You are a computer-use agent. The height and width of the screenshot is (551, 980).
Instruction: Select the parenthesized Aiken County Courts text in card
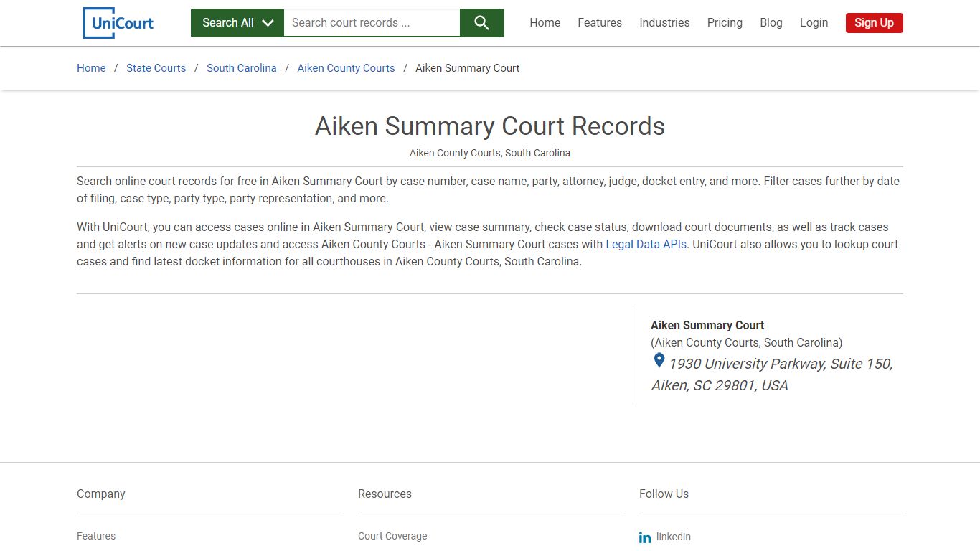click(747, 342)
